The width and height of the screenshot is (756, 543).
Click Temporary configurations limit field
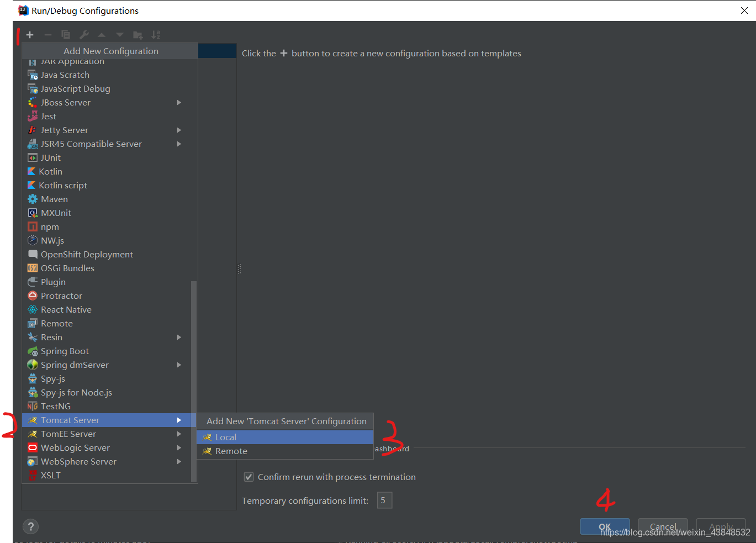(384, 500)
